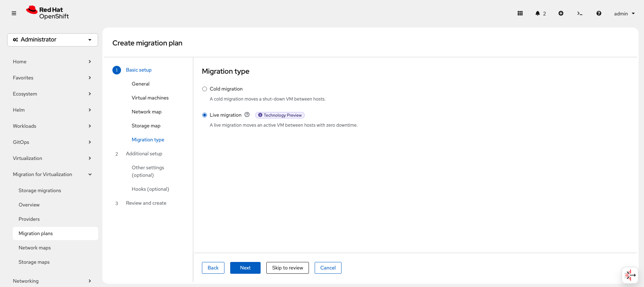Open the admin user dropdown
Viewport: 644px width, 287px height.
point(624,14)
